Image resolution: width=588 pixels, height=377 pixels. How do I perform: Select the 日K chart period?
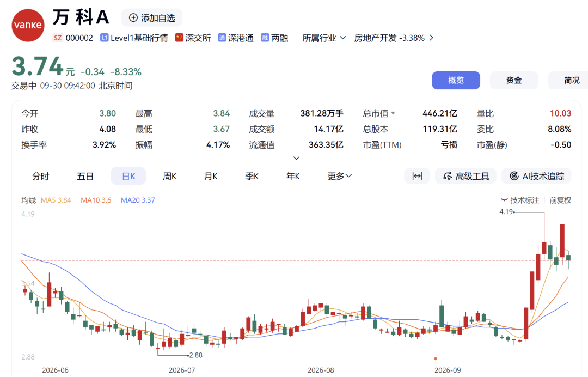pyautogui.click(x=128, y=177)
